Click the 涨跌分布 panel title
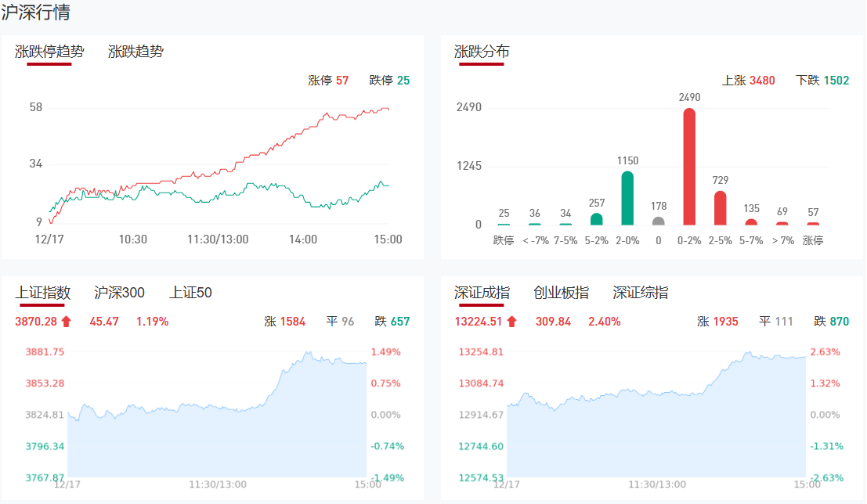The width and height of the screenshot is (867, 504). [x=482, y=52]
